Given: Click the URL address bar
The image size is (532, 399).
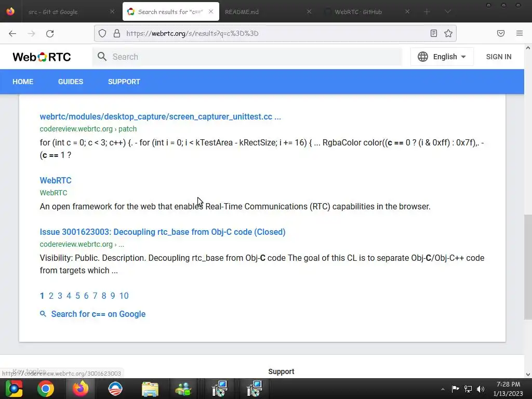Looking at the screenshot, I should [x=275, y=33].
